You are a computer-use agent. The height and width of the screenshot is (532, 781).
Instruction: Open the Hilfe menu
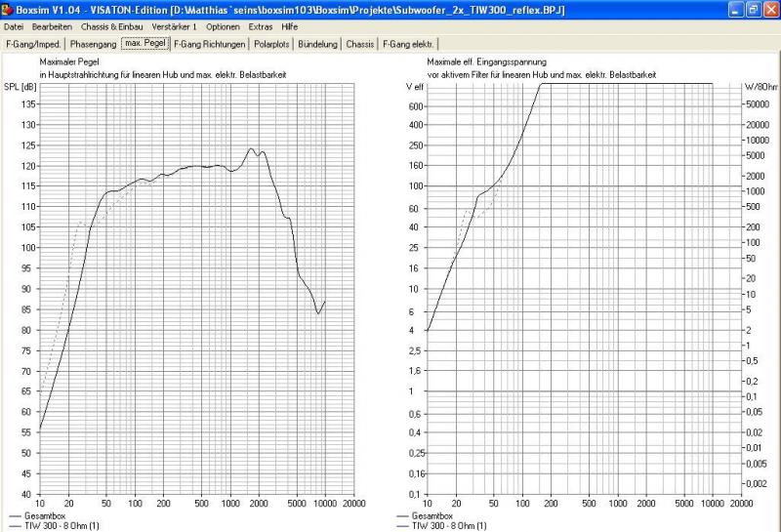pyautogui.click(x=289, y=27)
